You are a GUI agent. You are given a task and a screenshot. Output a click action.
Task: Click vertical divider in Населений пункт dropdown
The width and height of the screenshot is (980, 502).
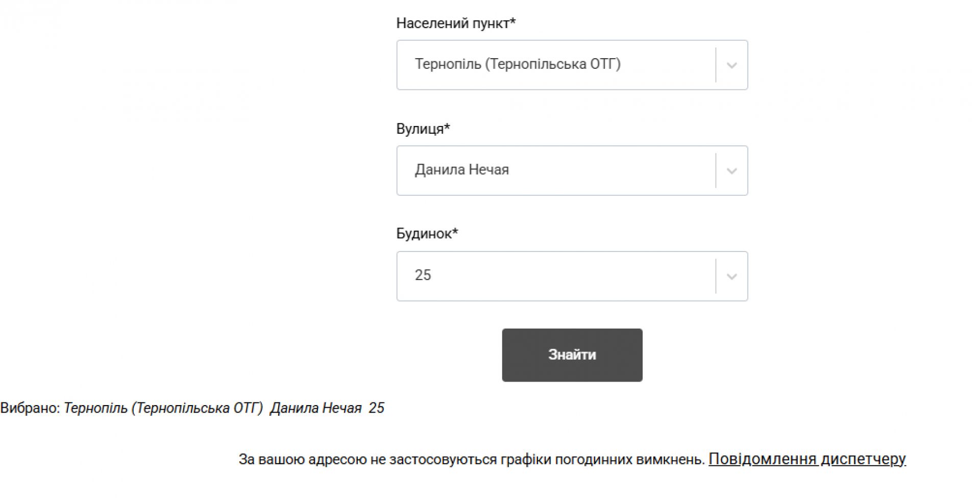click(x=716, y=65)
